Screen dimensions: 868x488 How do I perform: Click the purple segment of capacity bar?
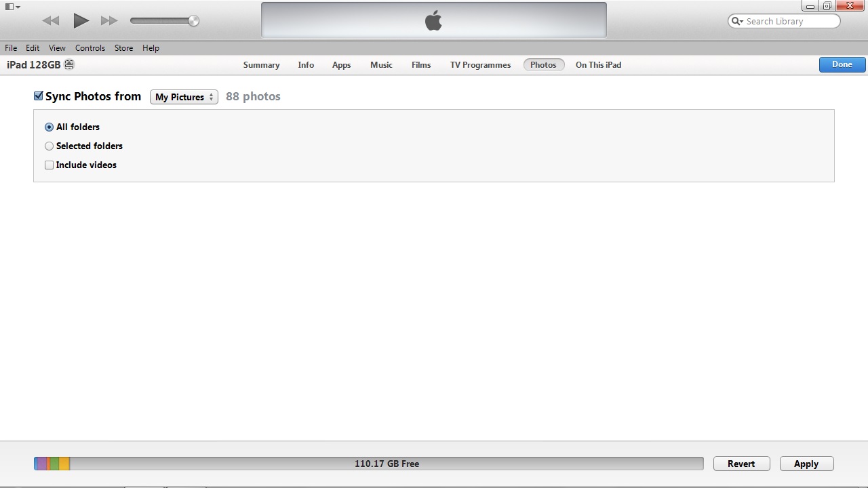43,464
